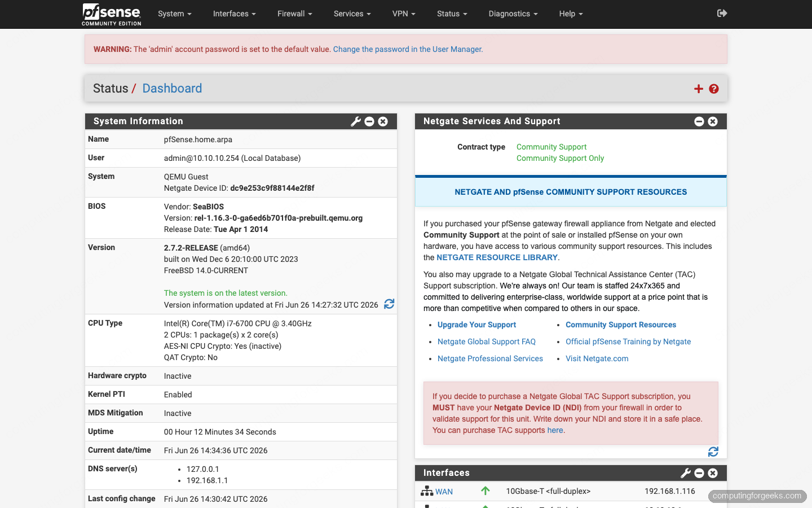Click the green WAN up-arrow status icon
This screenshot has height=508, width=812.
tap(486, 491)
